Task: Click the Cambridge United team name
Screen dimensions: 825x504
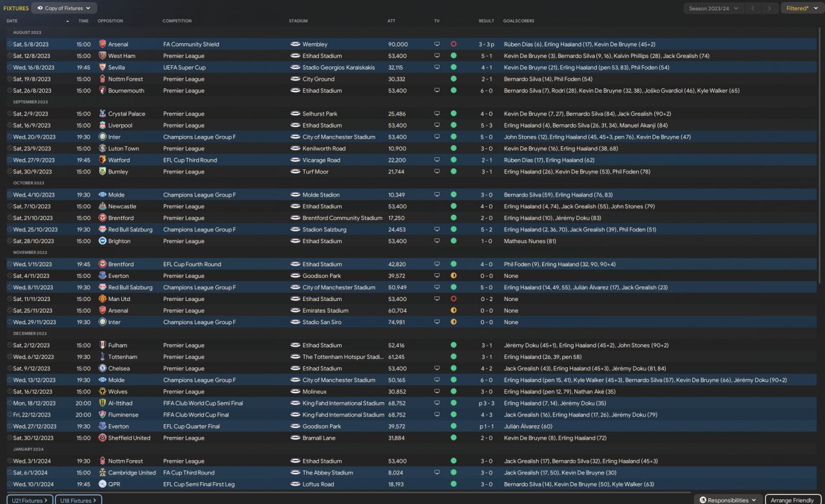Action: point(132,473)
